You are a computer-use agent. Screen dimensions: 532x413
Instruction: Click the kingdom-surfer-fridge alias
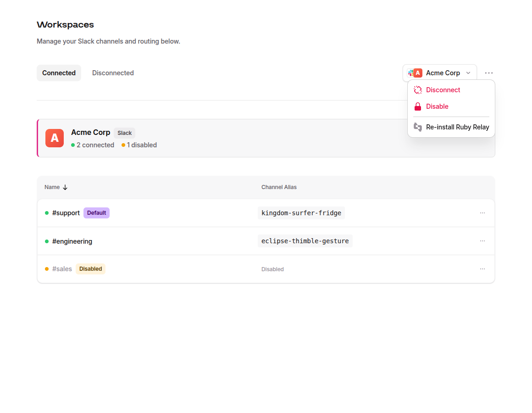pos(301,213)
